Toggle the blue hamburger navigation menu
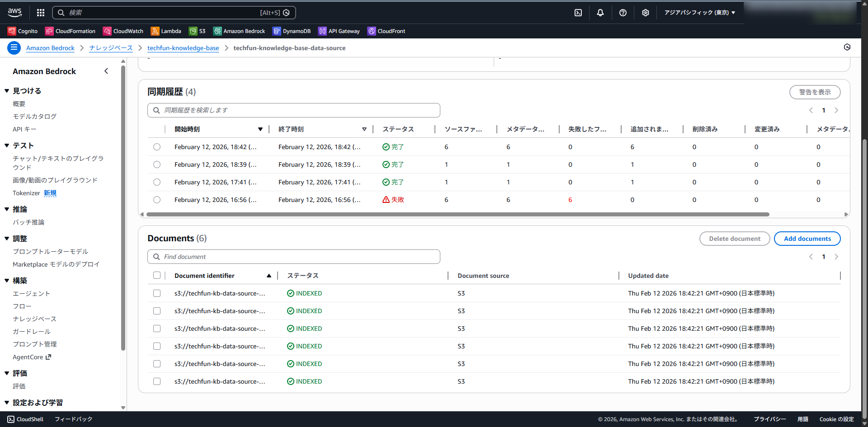Image resolution: width=868 pixels, height=427 pixels. pyautogui.click(x=14, y=47)
